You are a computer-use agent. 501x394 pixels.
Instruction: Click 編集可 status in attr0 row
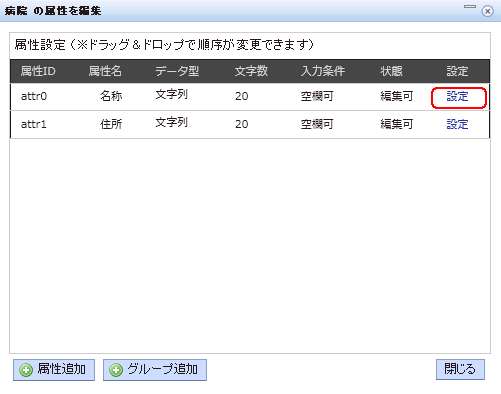tap(397, 97)
